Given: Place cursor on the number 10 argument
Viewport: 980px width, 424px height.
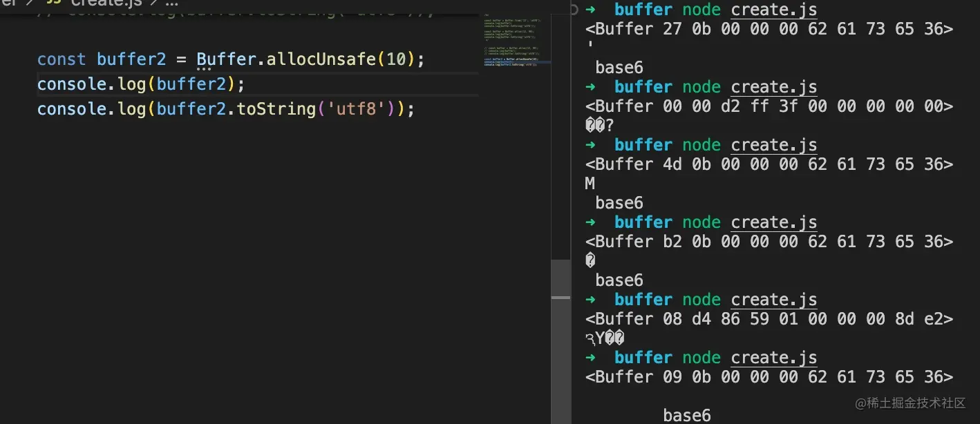Looking at the screenshot, I should (396, 59).
